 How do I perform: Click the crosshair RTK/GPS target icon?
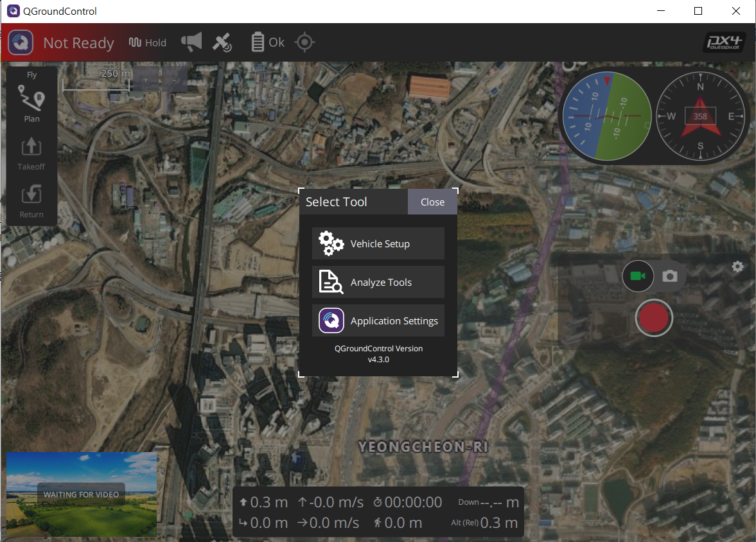pyautogui.click(x=305, y=42)
